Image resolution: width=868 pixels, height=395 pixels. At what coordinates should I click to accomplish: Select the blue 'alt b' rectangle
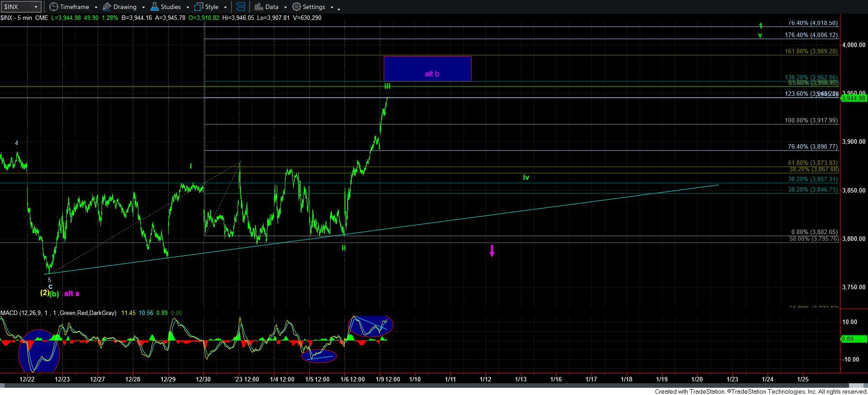[x=427, y=68]
